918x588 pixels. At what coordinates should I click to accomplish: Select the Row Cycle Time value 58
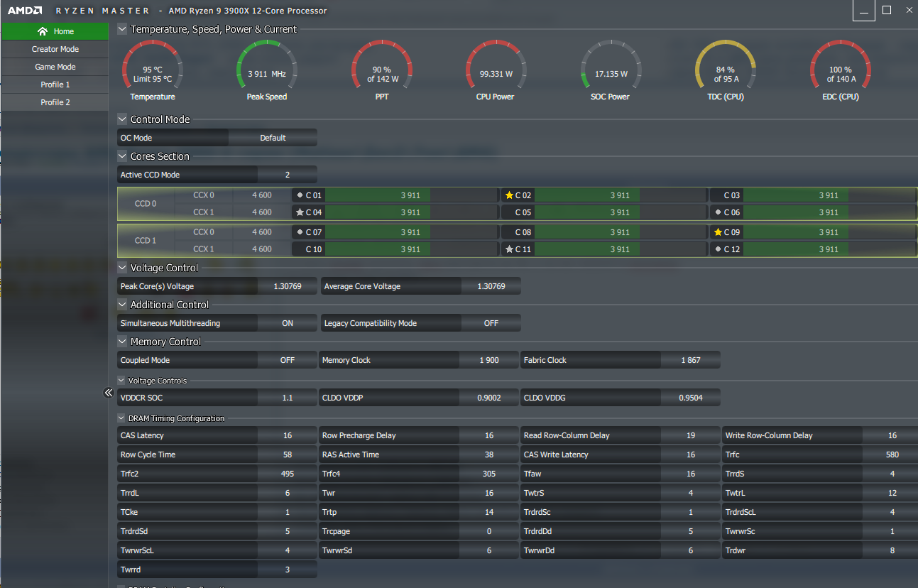point(288,454)
